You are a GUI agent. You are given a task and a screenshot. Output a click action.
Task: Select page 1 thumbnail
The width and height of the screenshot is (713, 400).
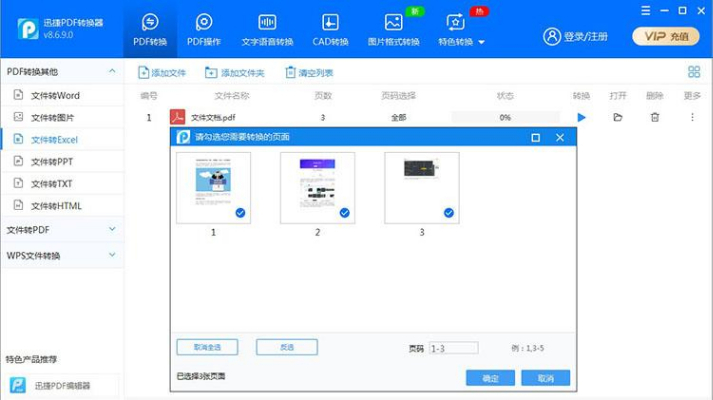point(213,188)
